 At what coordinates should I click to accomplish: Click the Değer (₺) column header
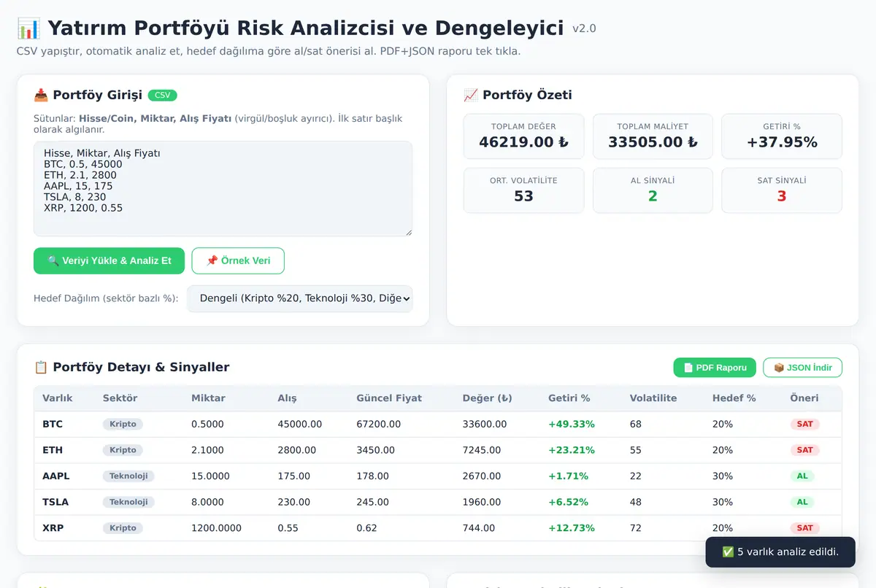(x=487, y=398)
